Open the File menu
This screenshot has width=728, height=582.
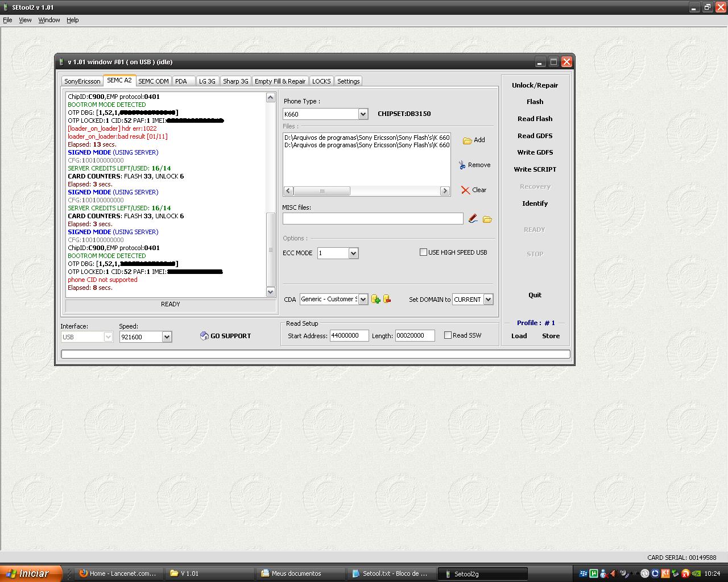point(7,20)
